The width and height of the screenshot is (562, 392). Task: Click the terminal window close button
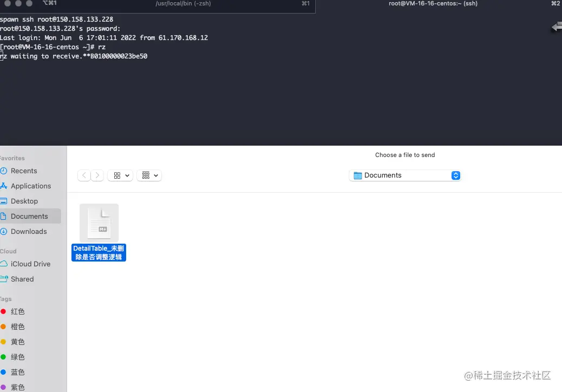click(x=7, y=3)
